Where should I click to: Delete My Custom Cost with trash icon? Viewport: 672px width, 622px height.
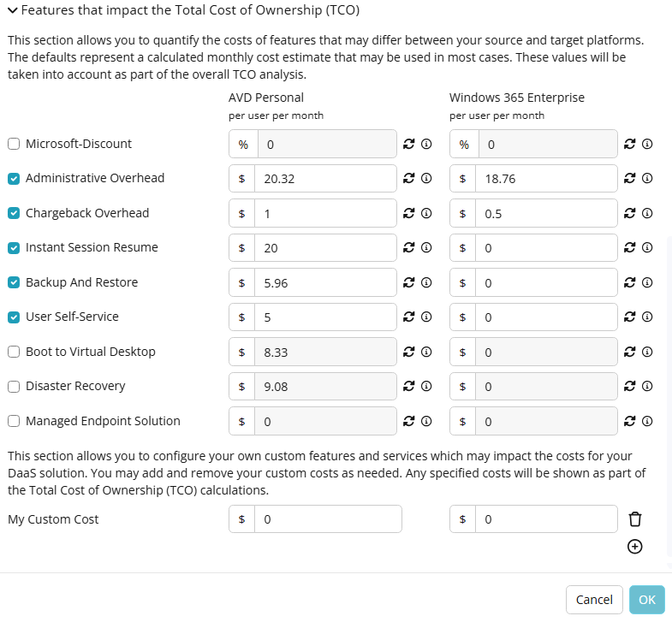(634, 519)
